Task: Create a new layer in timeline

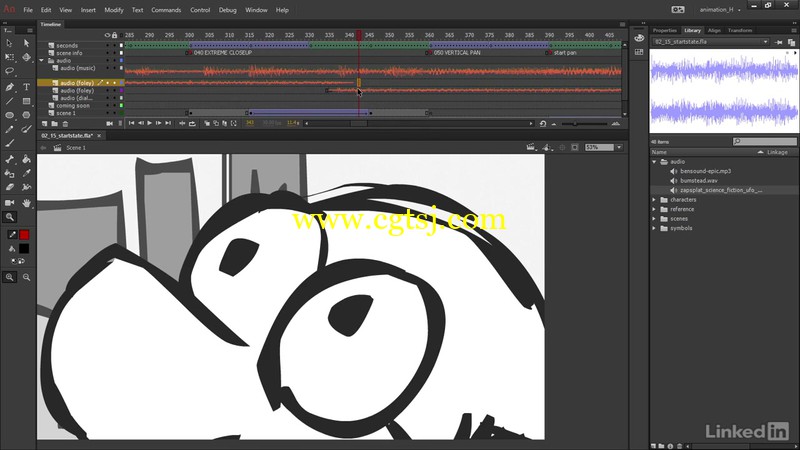Action: 44,123
